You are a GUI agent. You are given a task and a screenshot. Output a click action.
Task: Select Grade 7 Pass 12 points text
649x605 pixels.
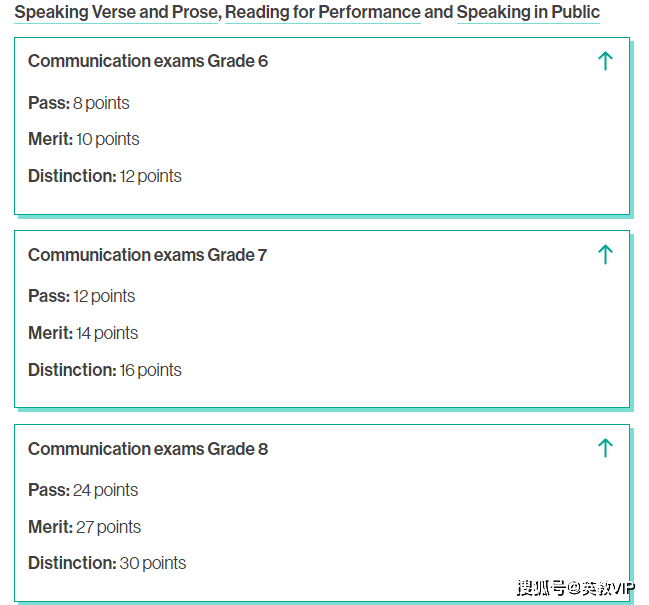pos(82,296)
